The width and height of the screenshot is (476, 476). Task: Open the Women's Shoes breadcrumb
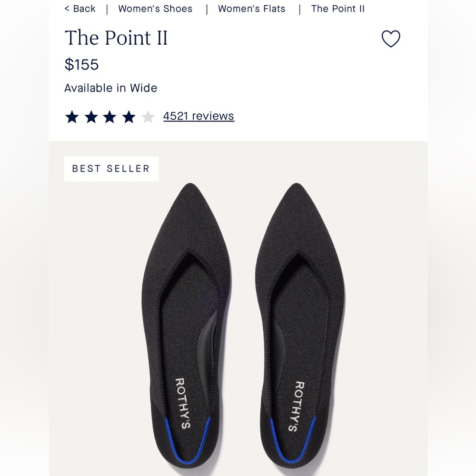[155, 9]
